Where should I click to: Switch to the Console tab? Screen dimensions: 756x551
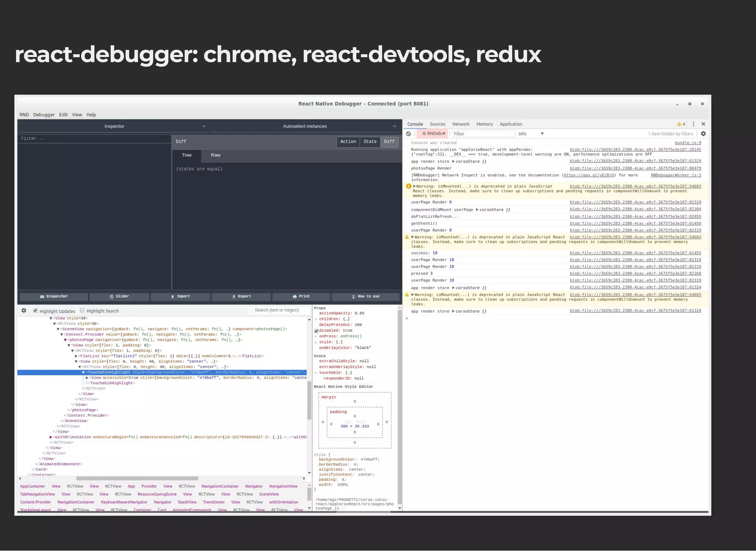tap(415, 124)
